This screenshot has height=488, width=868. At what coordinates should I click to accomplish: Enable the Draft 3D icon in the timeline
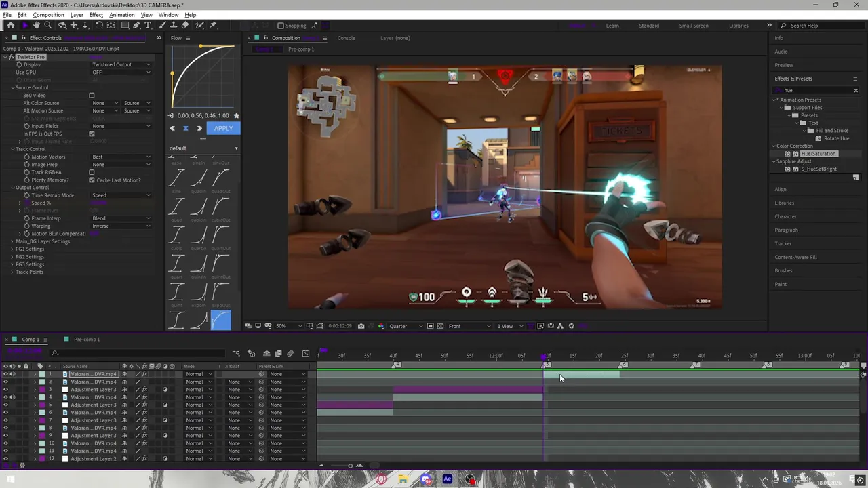tap(252, 354)
